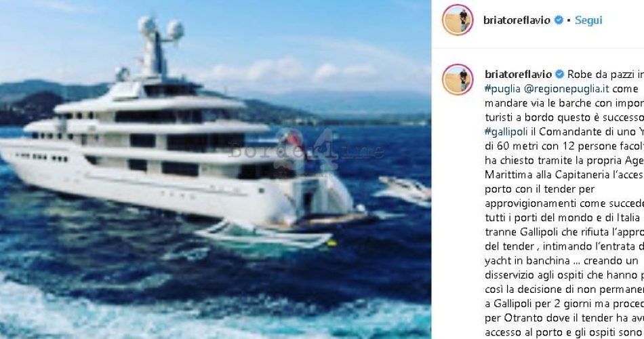Viewport: 644px width, 339px height.
Task: Click the yacht photo of the post
Action: point(215,169)
